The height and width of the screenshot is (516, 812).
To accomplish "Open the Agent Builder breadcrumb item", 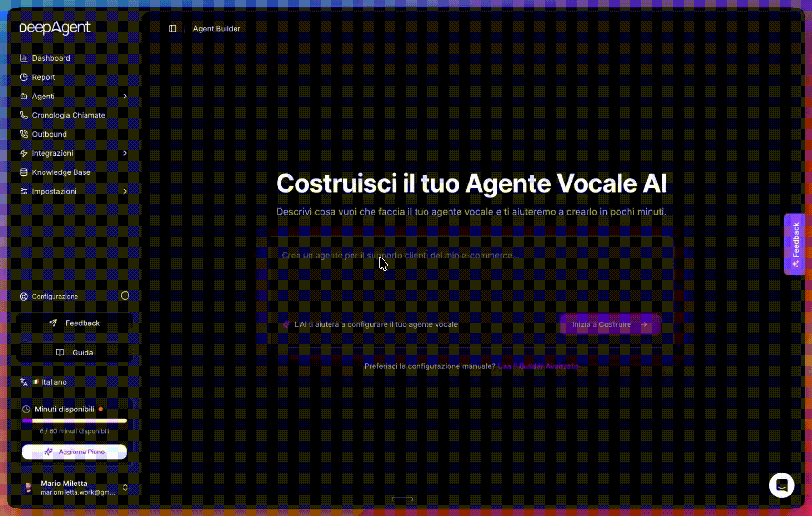I will 216,29.
